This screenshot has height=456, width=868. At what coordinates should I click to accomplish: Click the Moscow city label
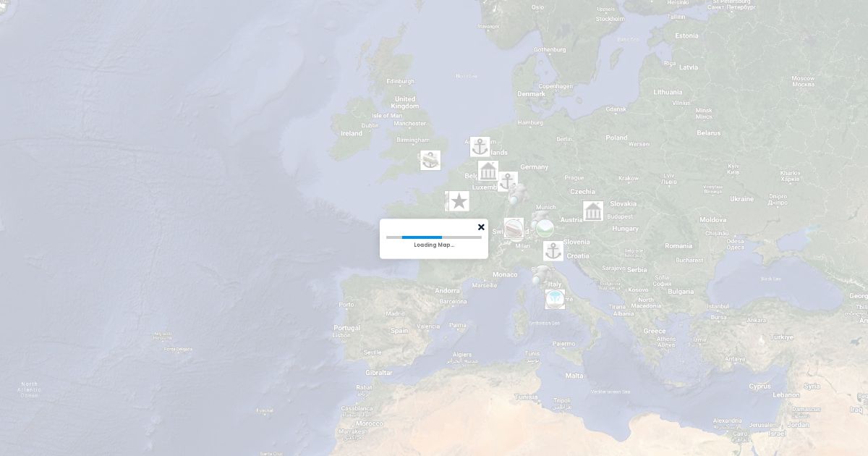(x=803, y=78)
